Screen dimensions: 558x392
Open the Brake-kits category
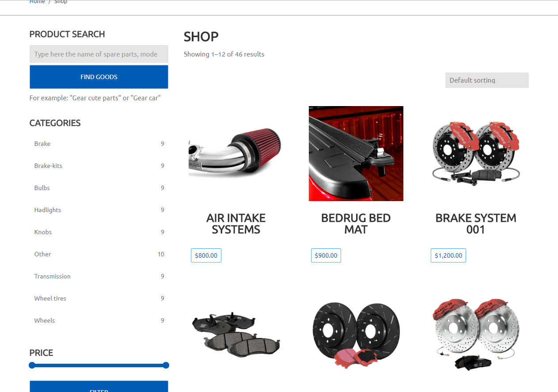[x=48, y=166]
